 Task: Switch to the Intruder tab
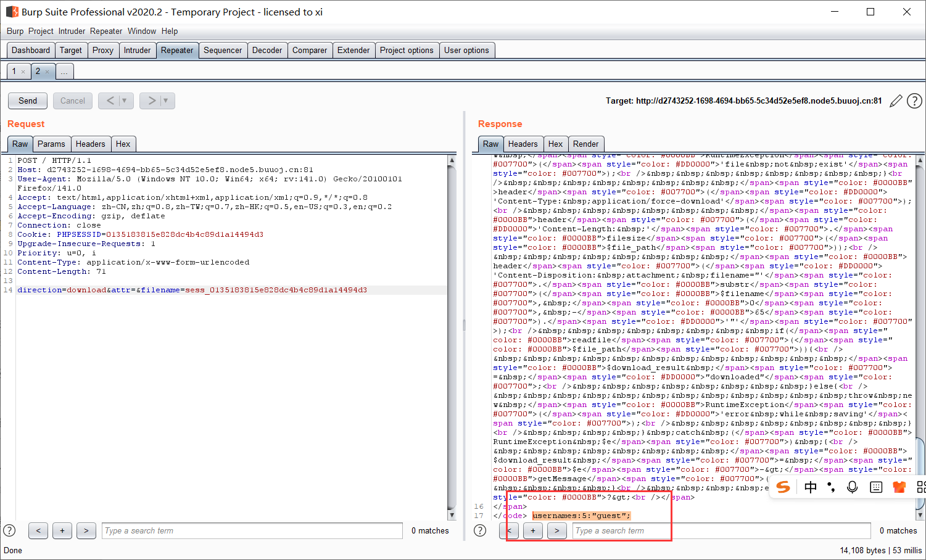(137, 51)
